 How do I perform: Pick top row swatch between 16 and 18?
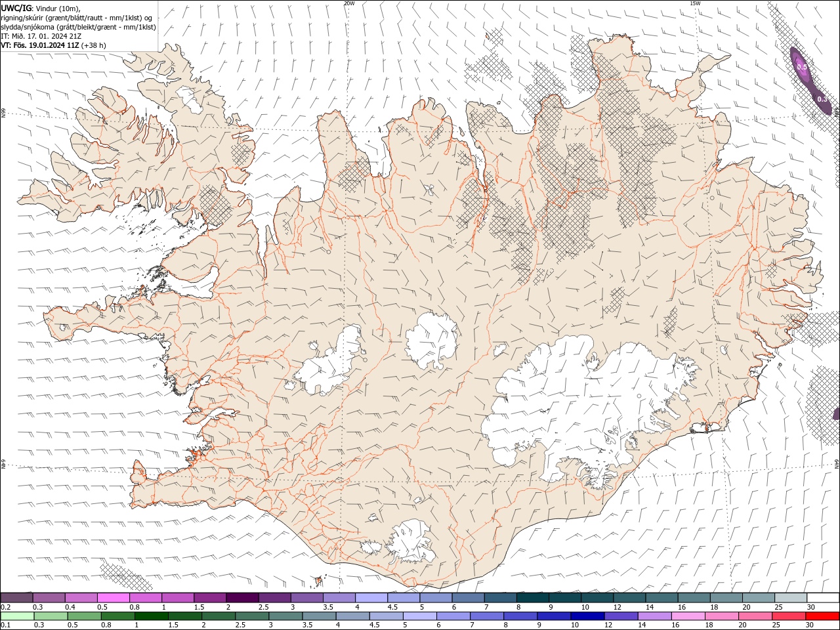(694, 597)
